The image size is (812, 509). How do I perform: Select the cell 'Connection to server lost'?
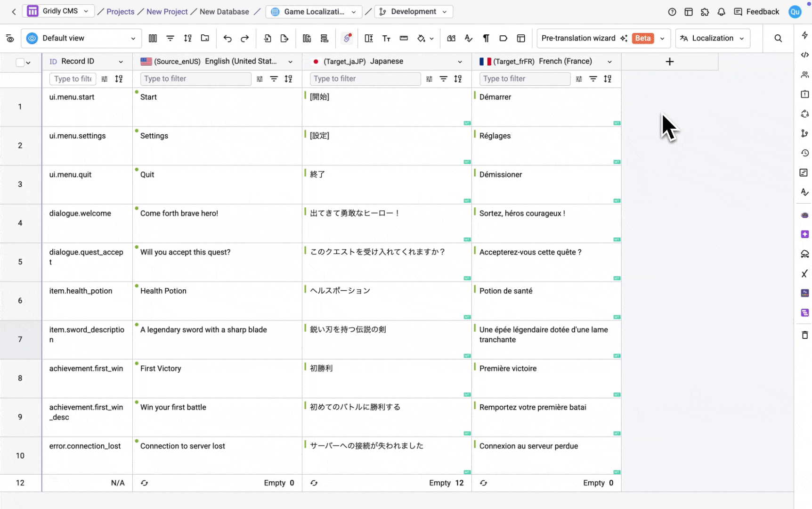(x=217, y=456)
